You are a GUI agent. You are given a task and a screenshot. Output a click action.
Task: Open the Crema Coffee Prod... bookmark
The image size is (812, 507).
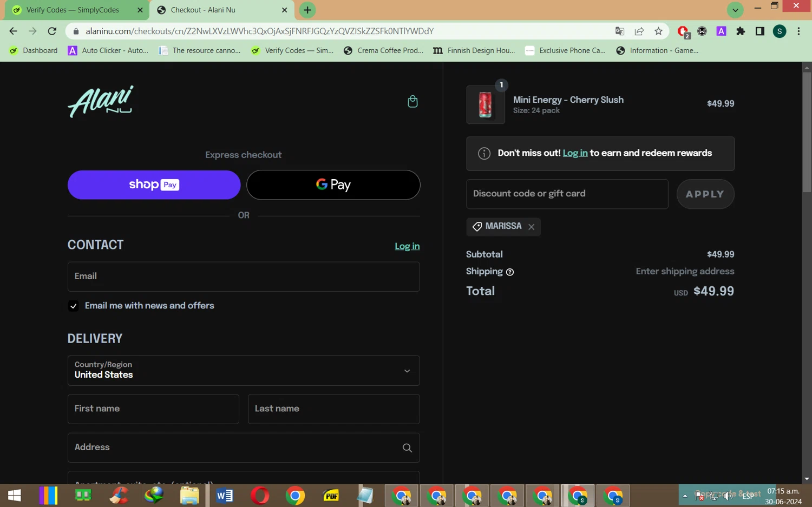tap(383, 50)
